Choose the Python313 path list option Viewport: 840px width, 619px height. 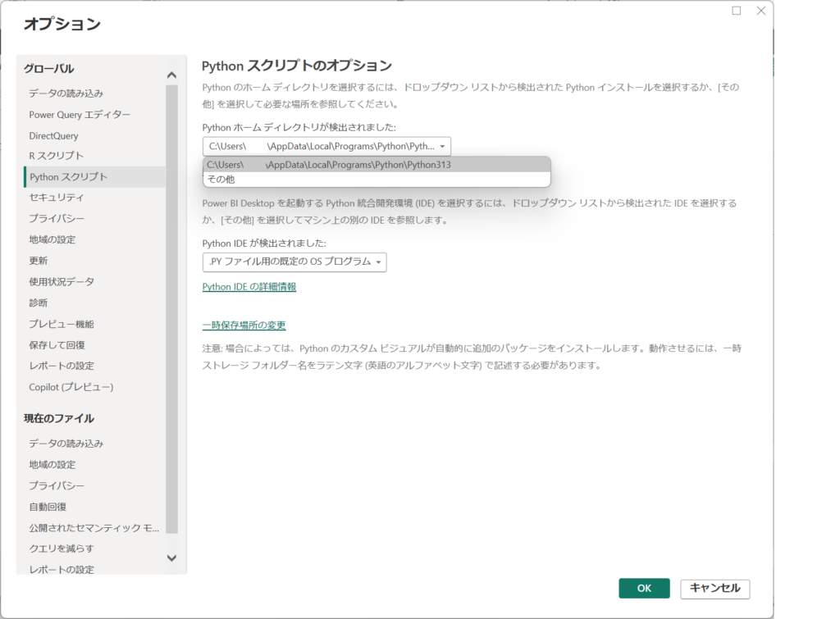tap(377, 165)
